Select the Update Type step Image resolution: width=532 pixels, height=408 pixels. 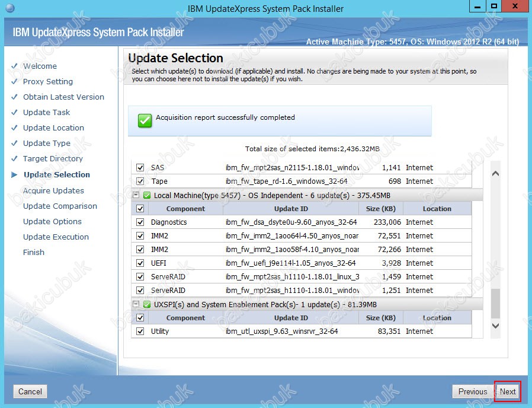click(x=47, y=144)
